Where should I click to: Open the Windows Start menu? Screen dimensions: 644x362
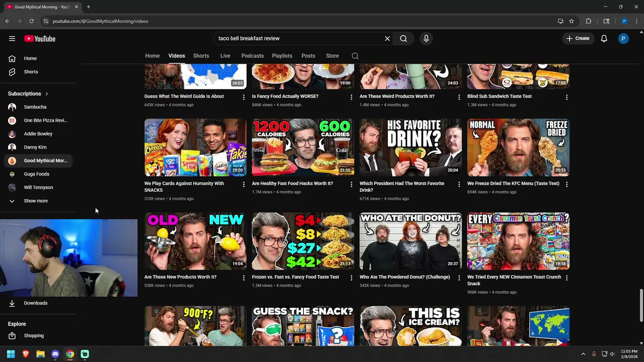11,354
